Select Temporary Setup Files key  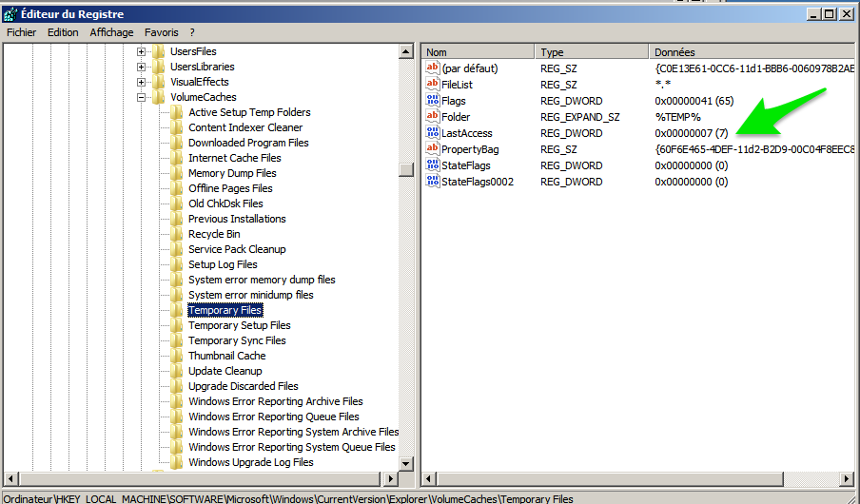coord(239,325)
